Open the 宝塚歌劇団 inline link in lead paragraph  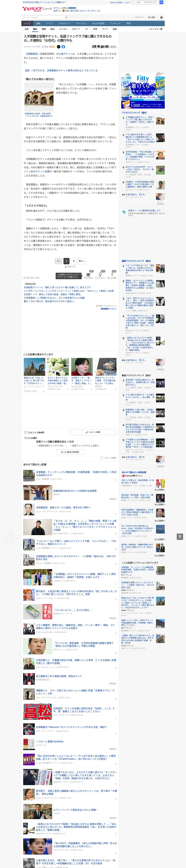point(32,54)
